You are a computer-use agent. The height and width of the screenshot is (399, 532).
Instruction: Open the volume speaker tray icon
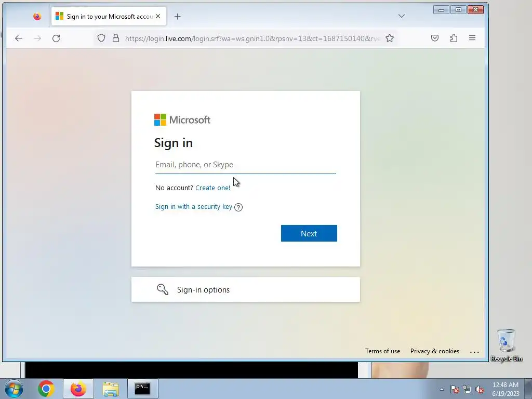click(x=480, y=389)
